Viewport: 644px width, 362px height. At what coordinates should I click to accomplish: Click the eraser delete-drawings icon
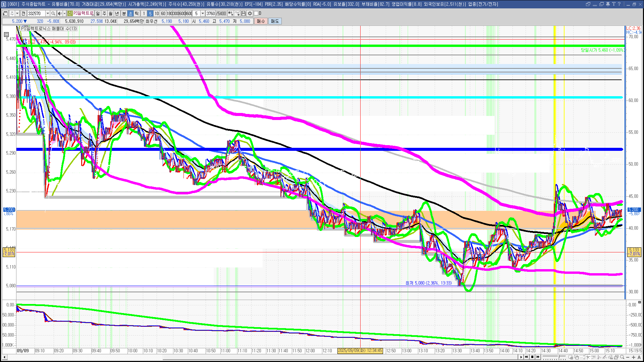pos(611,357)
